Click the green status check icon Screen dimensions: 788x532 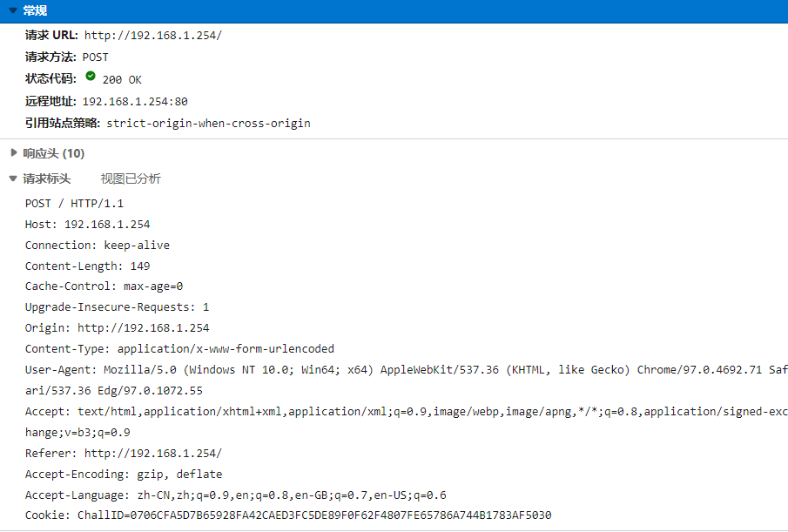91,77
